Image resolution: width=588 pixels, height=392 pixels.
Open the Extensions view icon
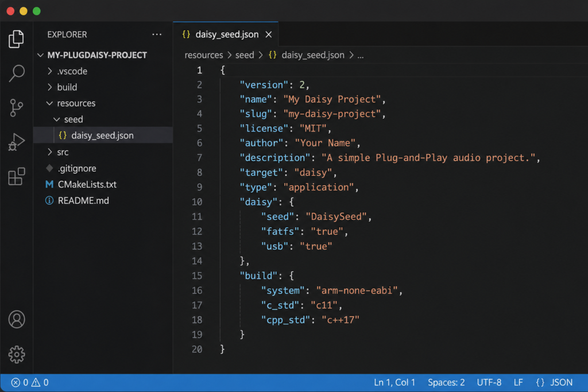(x=17, y=176)
